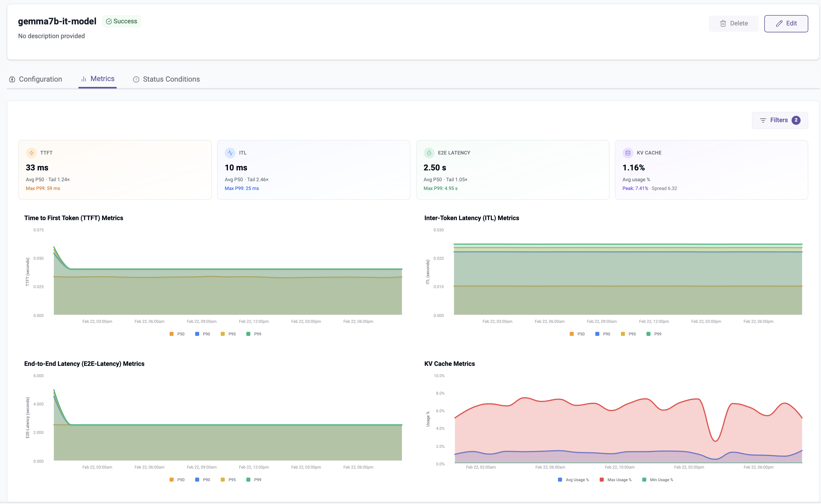
Task: Click the pencil icon on Edit
Action: pos(779,23)
